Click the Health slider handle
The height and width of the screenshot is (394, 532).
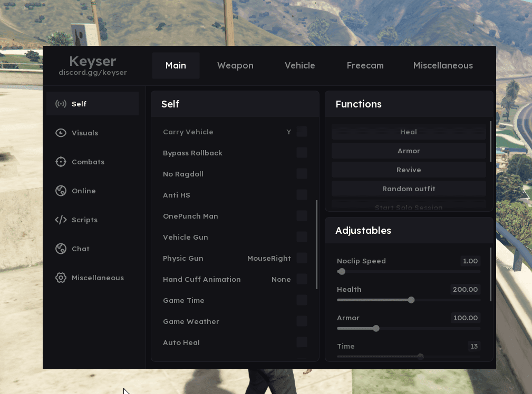coord(411,300)
